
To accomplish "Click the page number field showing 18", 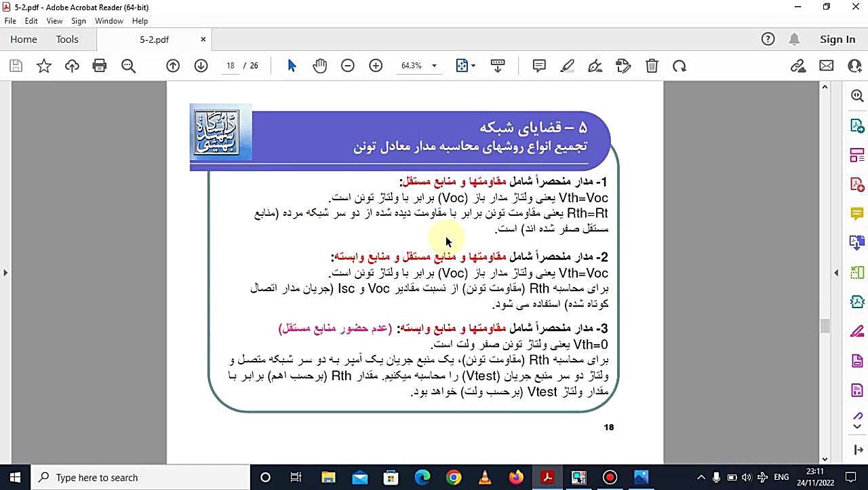I will click(x=231, y=66).
